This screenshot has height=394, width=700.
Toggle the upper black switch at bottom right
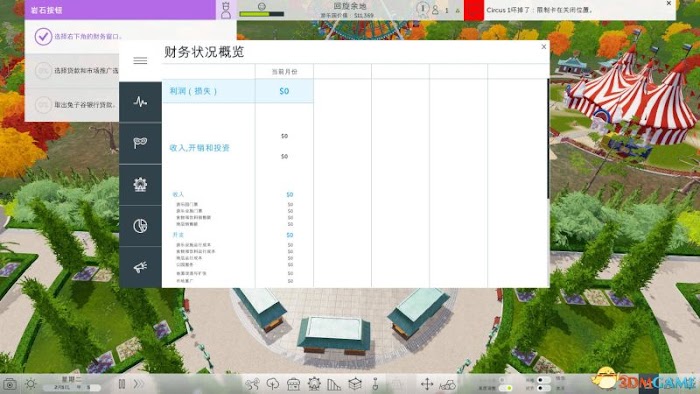pos(543,380)
